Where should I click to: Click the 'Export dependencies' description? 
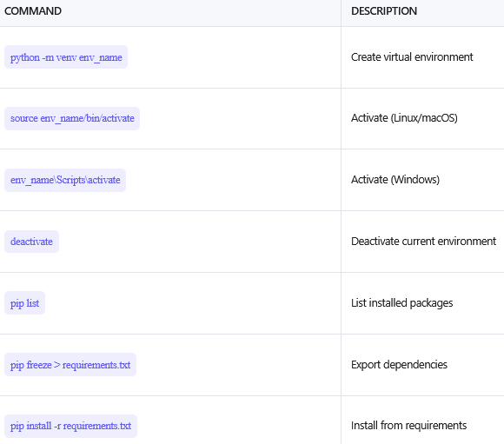coord(399,365)
